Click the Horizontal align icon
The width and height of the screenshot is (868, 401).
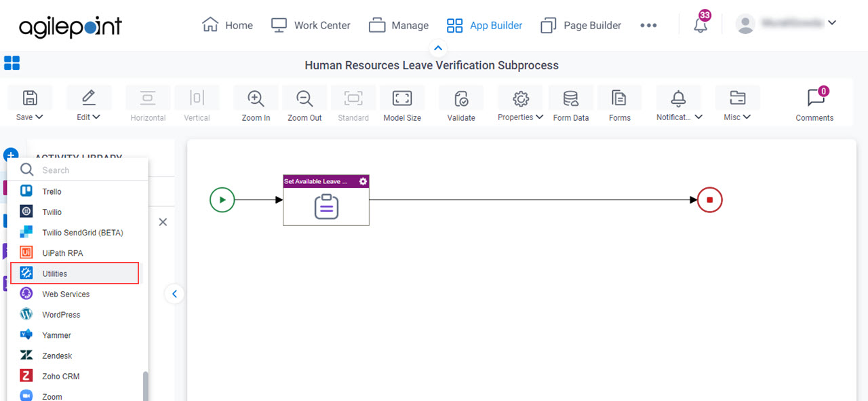pyautogui.click(x=148, y=98)
